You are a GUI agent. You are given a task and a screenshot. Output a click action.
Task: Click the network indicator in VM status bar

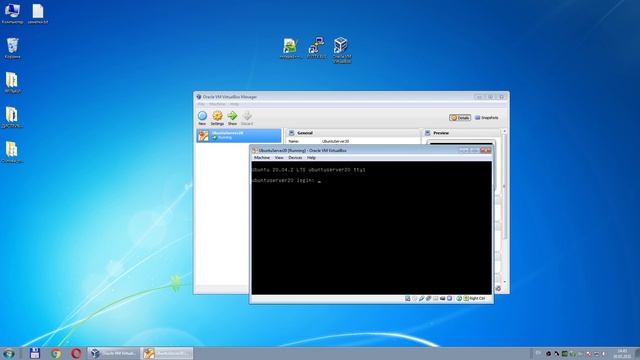[x=428, y=299]
